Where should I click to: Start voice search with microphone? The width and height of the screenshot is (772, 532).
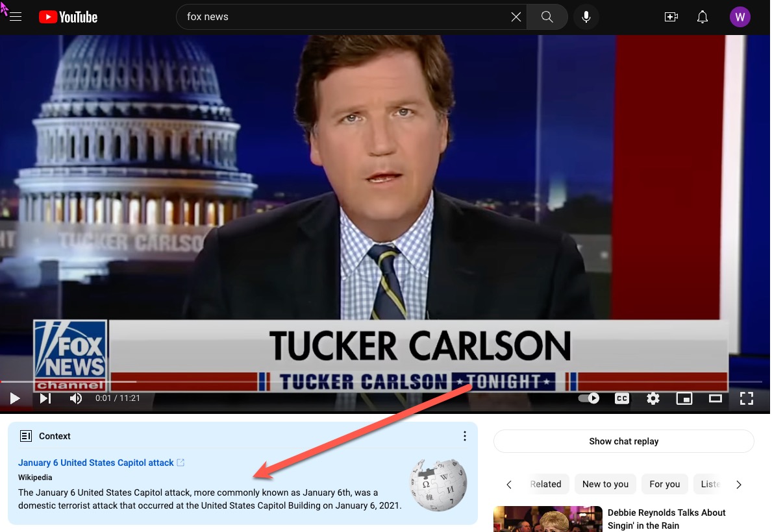pos(586,18)
